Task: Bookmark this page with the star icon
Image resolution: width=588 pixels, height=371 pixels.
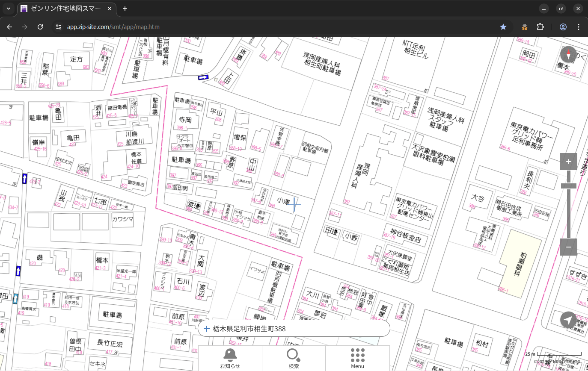Action: (x=503, y=27)
